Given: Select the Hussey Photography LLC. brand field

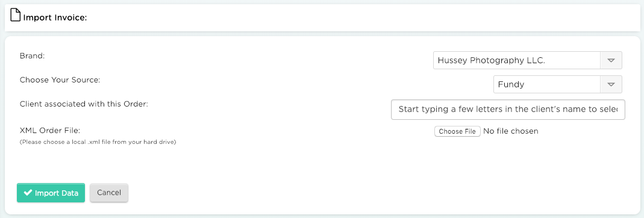Looking at the screenshot, I should coord(527,60).
